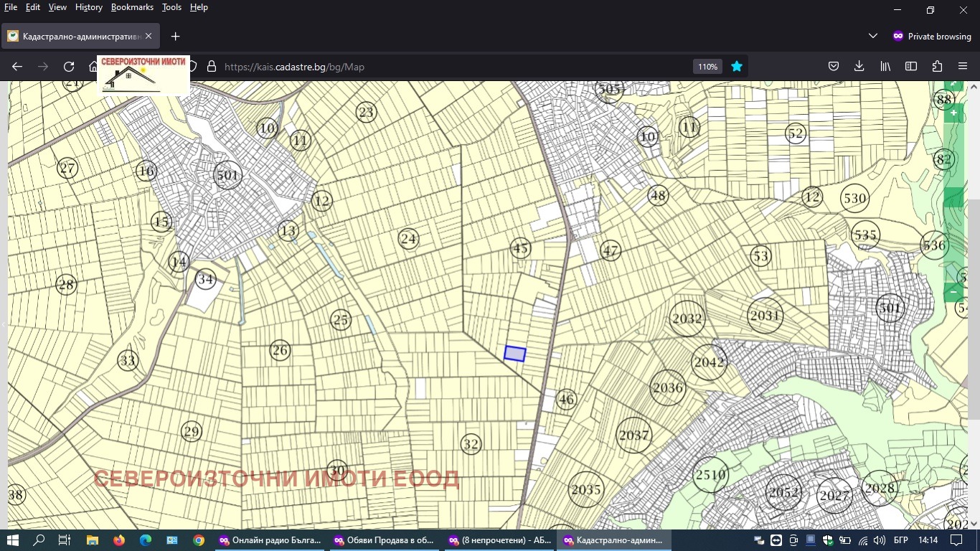
Task: Open the Save to Pocket icon
Action: tap(834, 67)
